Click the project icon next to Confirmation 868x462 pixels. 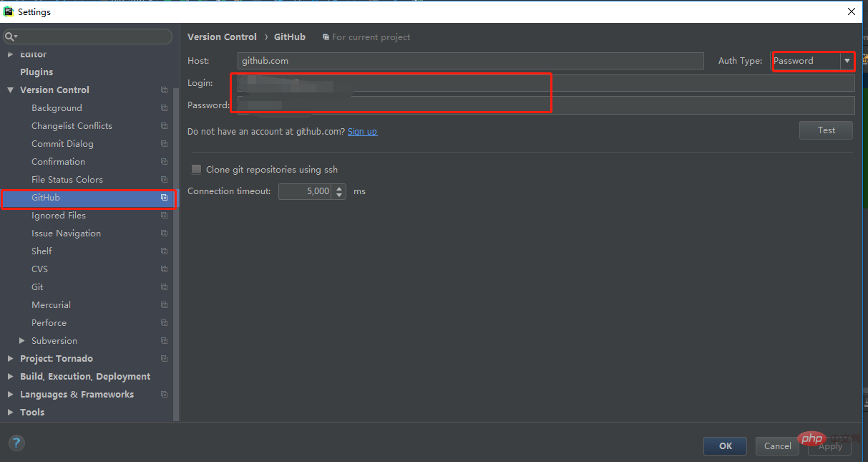click(164, 162)
